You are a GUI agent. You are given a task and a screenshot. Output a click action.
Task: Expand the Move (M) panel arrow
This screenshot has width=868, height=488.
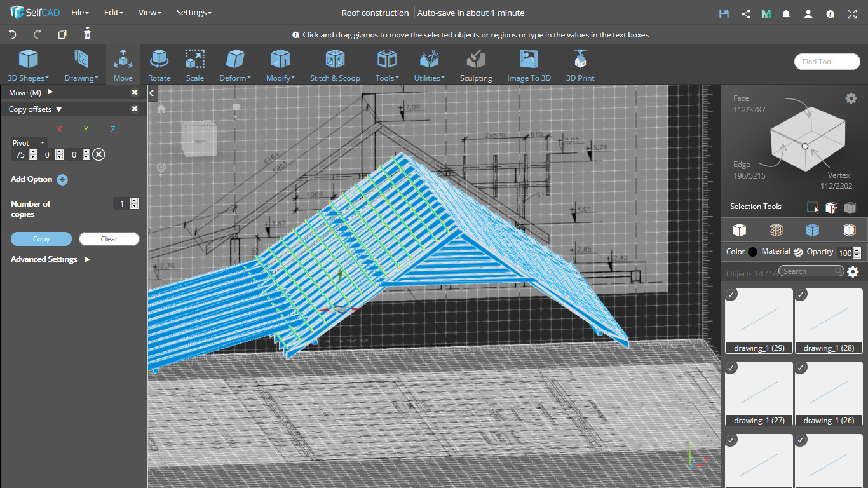pyautogui.click(x=50, y=92)
